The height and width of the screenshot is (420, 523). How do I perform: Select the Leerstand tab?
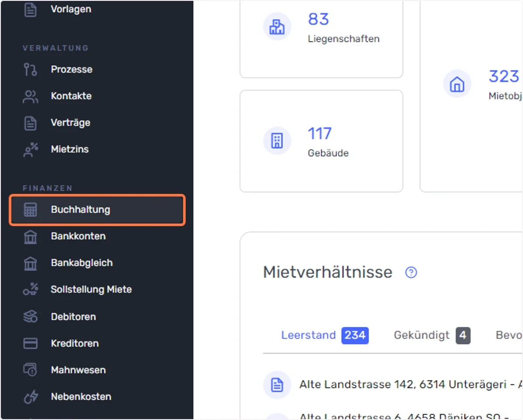tap(325, 335)
